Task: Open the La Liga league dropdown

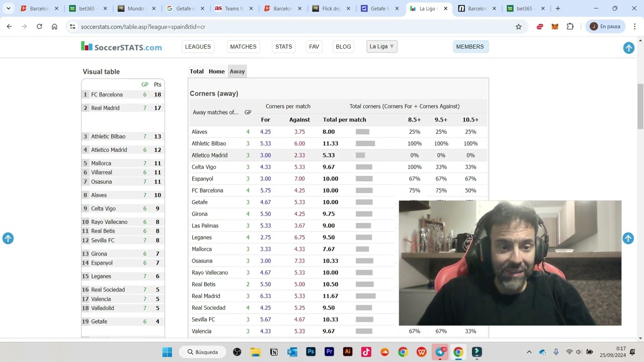Action: [382, 47]
